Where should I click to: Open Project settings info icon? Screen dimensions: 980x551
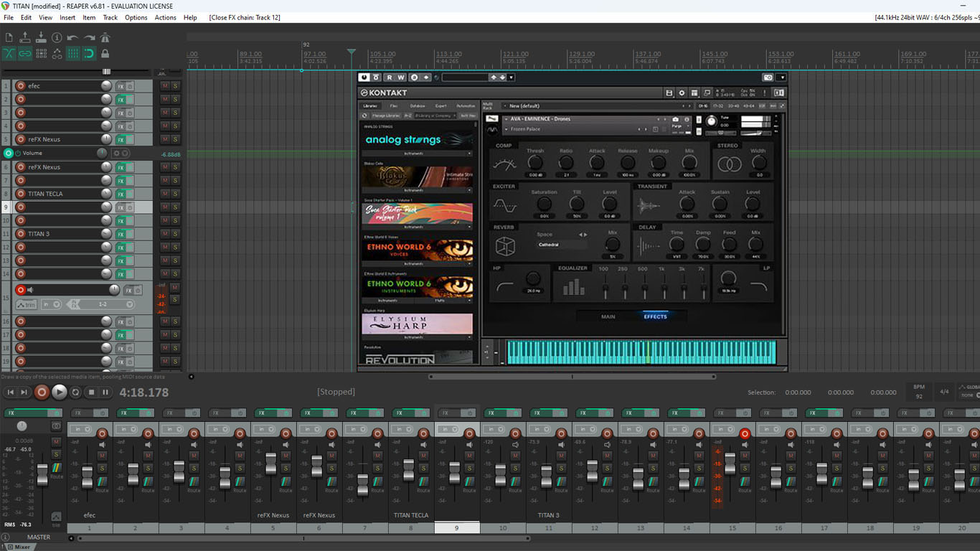[57, 37]
